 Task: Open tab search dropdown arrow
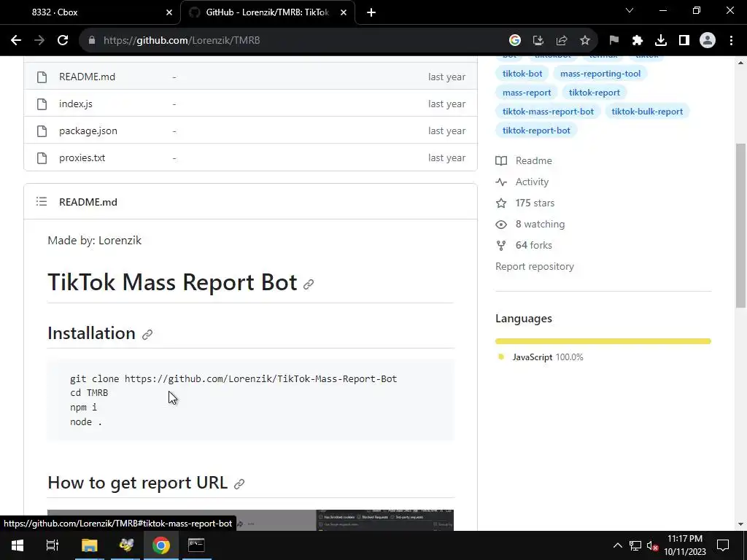[x=630, y=10]
